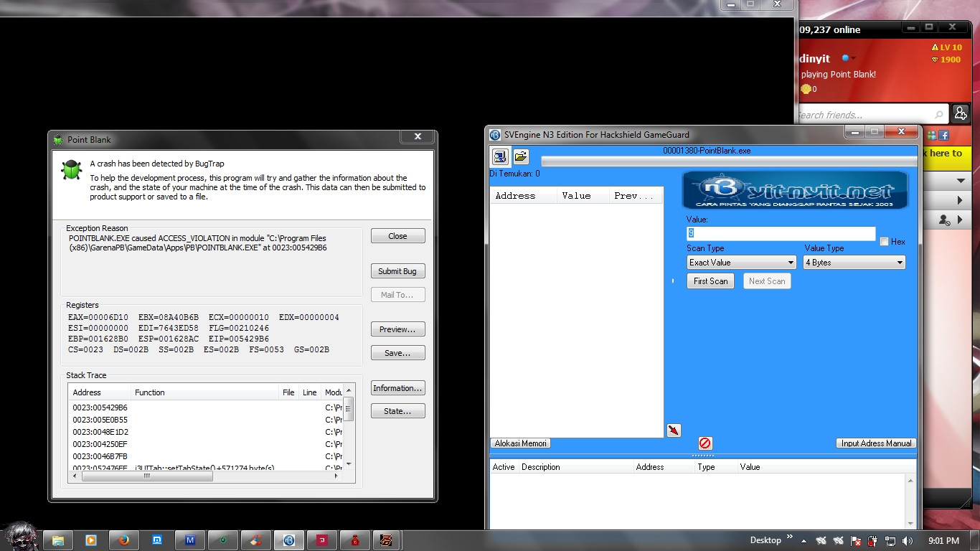This screenshot has width=980, height=551.
Task: Expand the blocked users section arrow
Action: point(960,220)
